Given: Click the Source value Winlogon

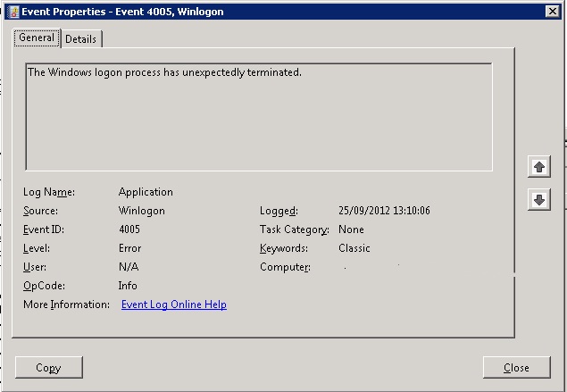Looking at the screenshot, I should 141,211.
